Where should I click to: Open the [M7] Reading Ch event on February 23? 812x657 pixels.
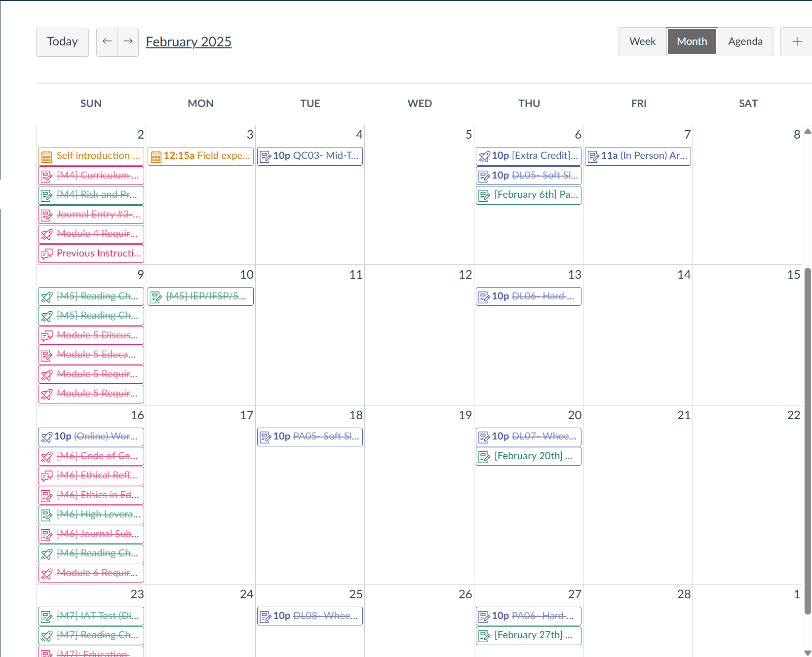tap(91, 635)
